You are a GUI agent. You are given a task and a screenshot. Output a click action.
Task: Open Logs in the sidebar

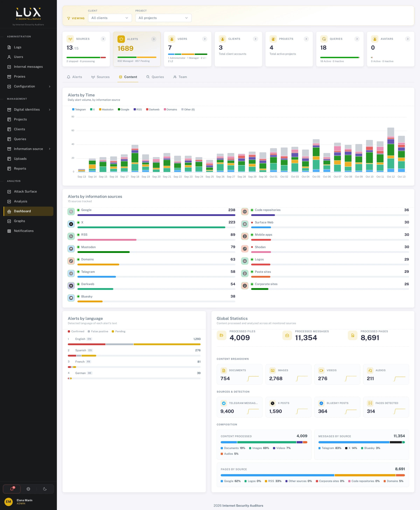[x=28, y=47]
